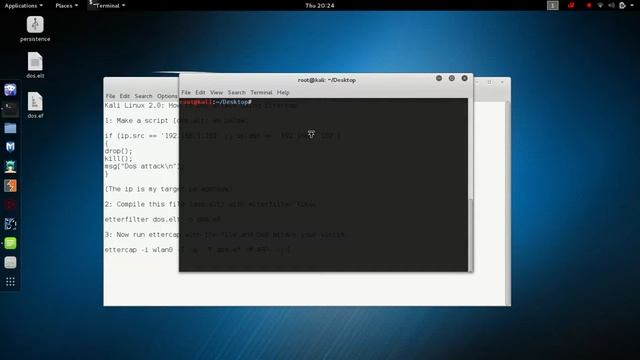Viewport: 640px width, 360px height.
Task: Expand the system menu arrow at top right
Action: 632,5
